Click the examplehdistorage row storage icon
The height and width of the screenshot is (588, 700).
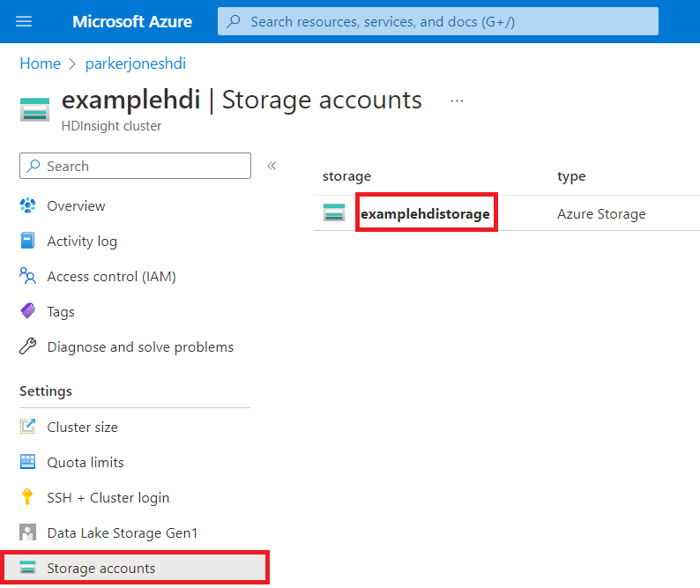(x=334, y=213)
